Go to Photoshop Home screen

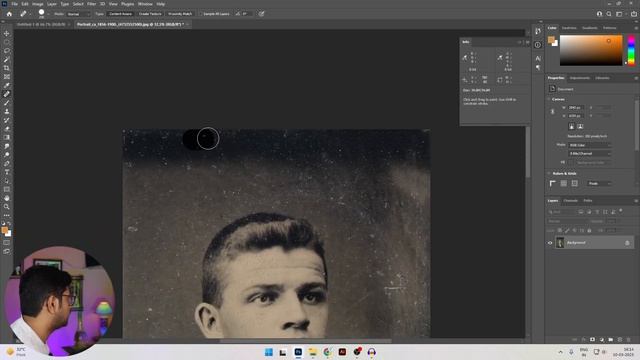pyautogui.click(x=9, y=14)
